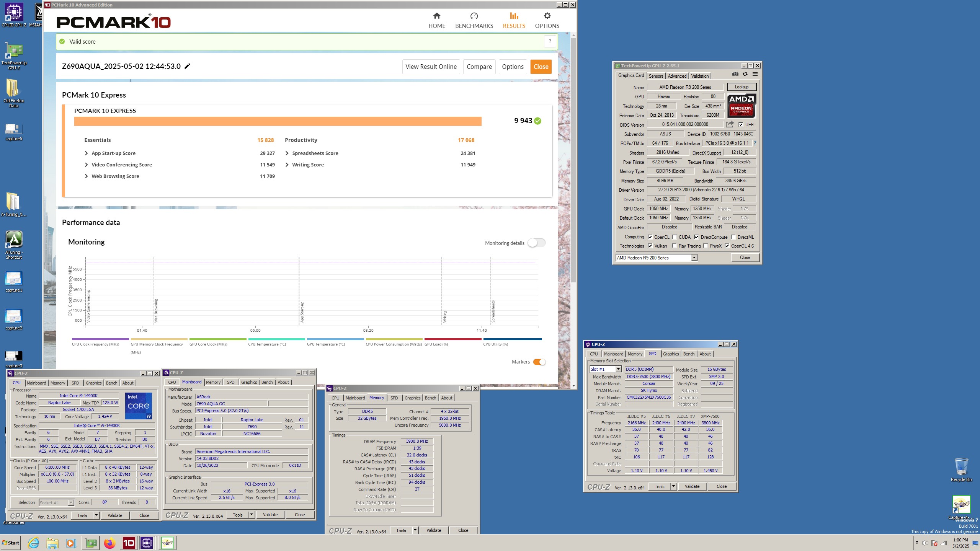Expand the Writing Score row
This screenshot has width=980, height=551.
287,165
